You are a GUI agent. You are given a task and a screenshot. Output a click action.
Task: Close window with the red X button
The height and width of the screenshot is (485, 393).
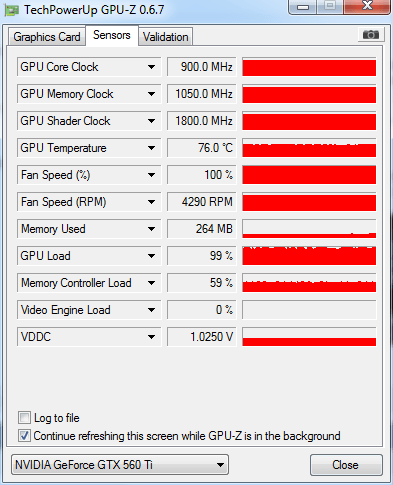coord(367,6)
